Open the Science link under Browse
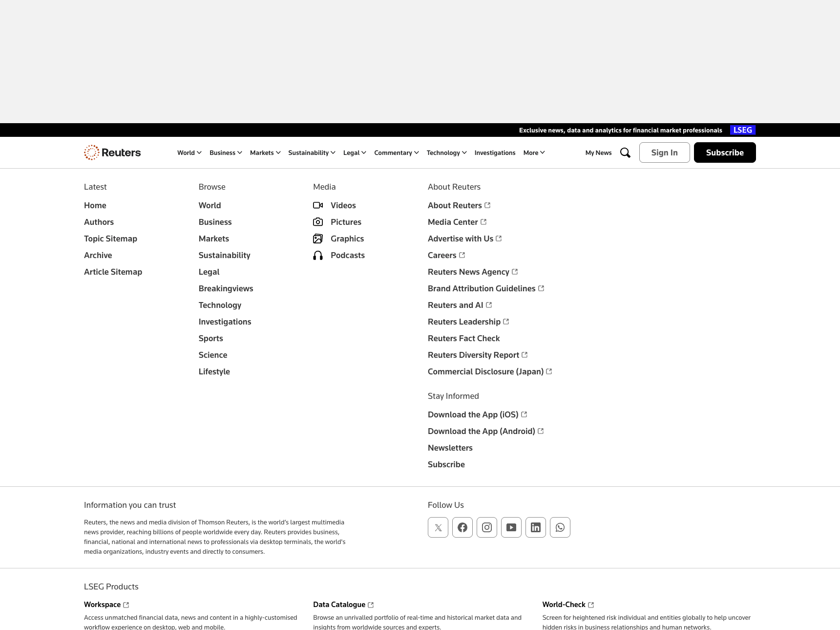This screenshot has width=840, height=630. (213, 355)
